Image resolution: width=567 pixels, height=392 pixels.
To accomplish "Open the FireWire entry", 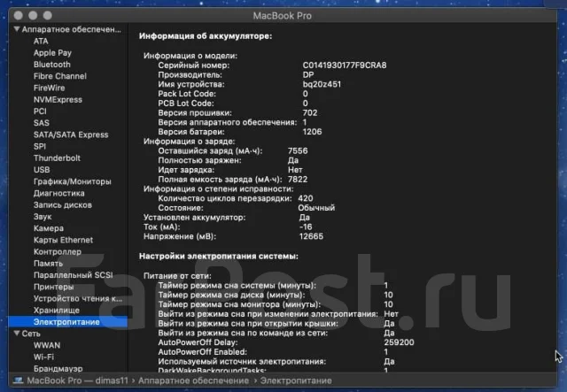I will 50,88.
